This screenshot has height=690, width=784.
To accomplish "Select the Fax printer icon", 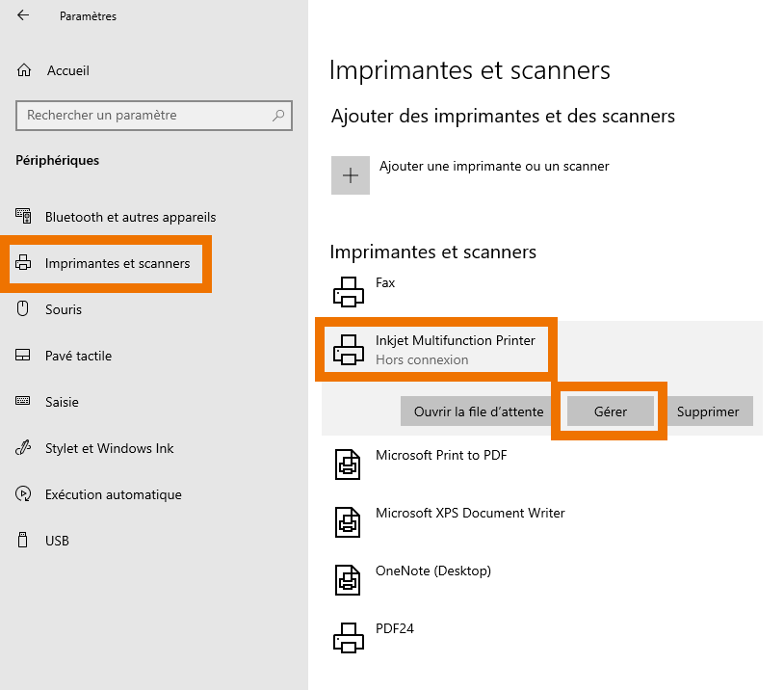I will tap(348, 289).
